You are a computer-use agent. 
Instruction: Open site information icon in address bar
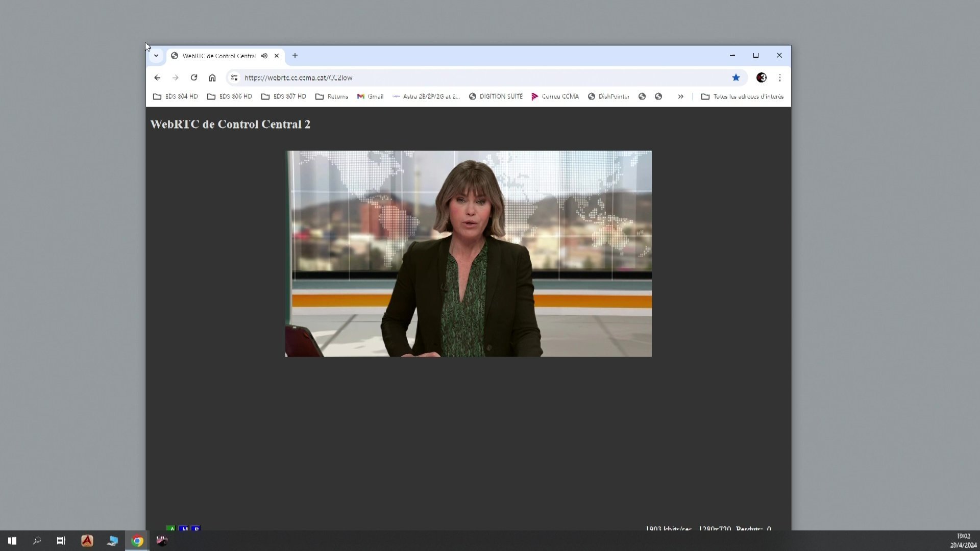pyautogui.click(x=234, y=78)
